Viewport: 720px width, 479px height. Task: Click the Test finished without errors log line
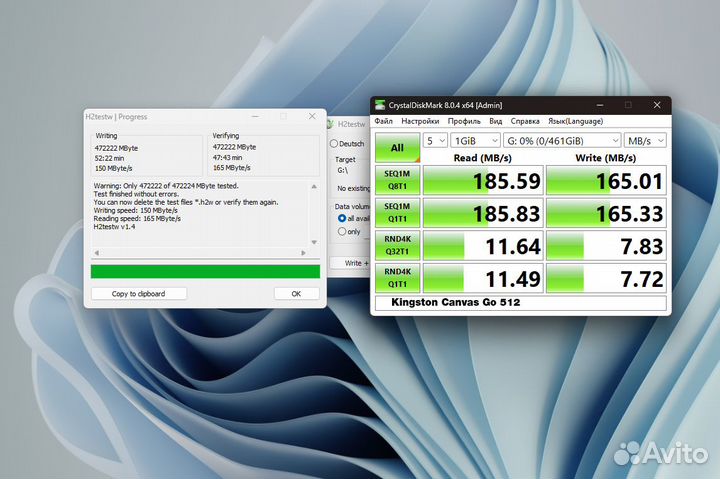coord(136,194)
